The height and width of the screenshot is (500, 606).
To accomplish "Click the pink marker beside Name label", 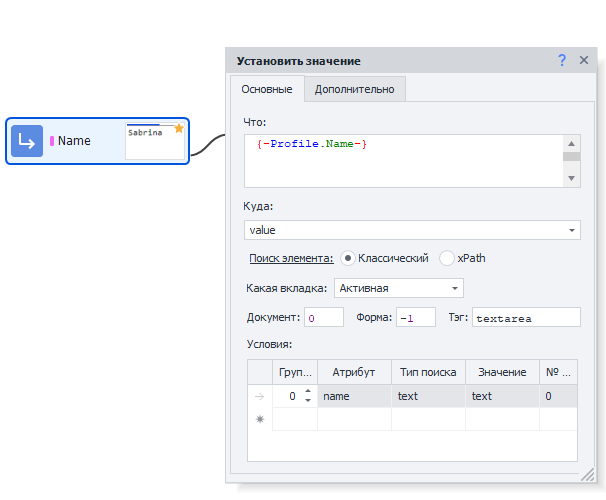I will click(x=51, y=141).
